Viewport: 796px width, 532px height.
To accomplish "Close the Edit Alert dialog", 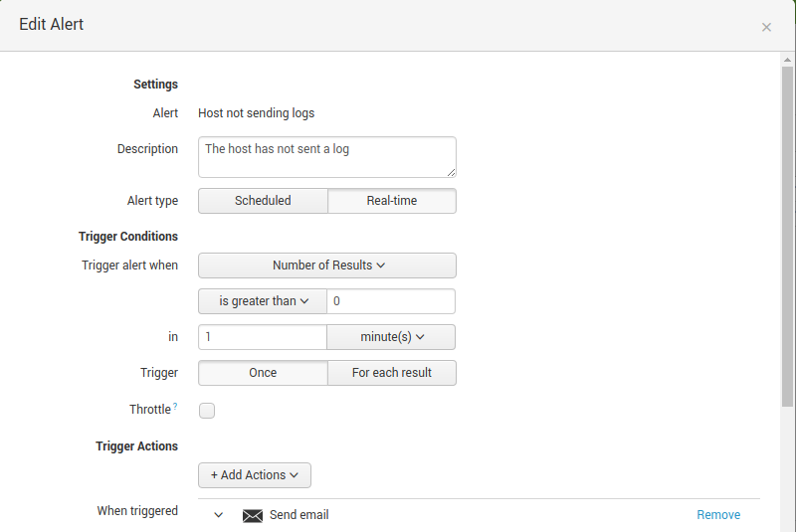I will (766, 27).
